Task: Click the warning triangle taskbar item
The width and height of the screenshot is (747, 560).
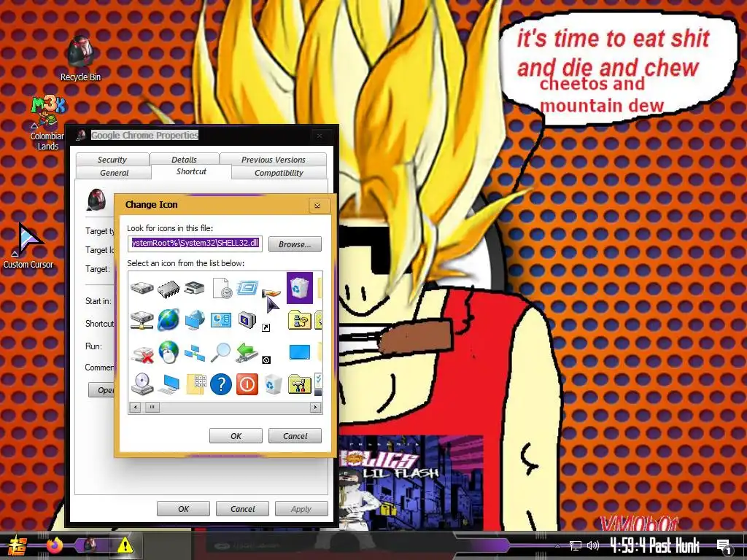Action: [x=125, y=545]
